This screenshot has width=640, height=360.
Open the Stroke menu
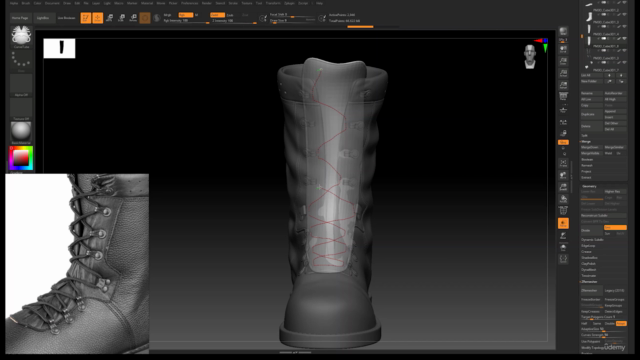[x=233, y=3]
